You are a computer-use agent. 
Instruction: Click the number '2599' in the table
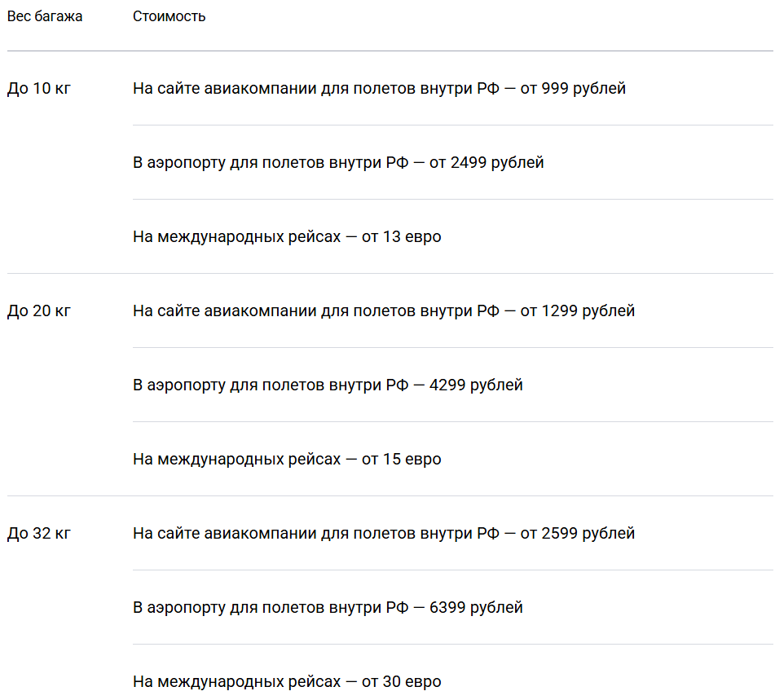(560, 533)
